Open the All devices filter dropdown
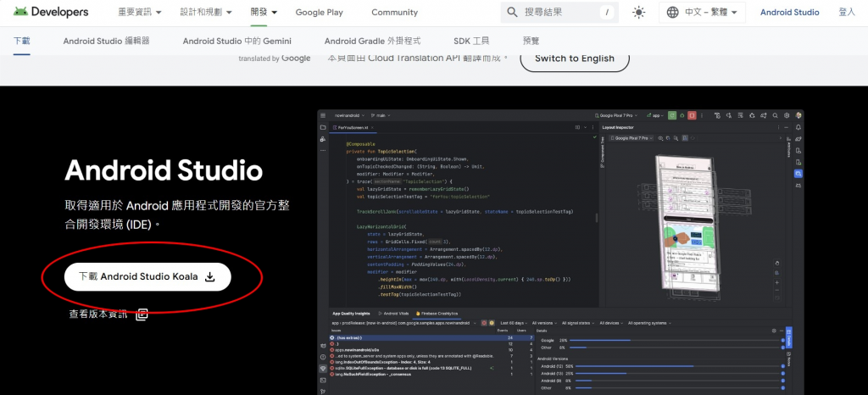 [x=611, y=323]
